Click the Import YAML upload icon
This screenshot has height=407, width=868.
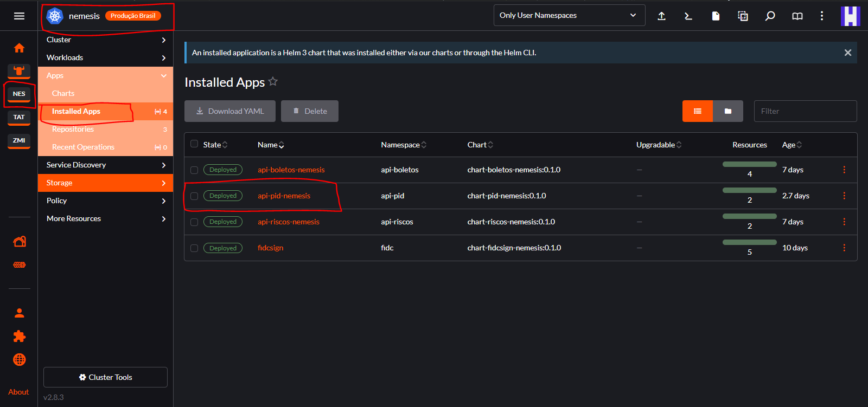[x=661, y=16]
